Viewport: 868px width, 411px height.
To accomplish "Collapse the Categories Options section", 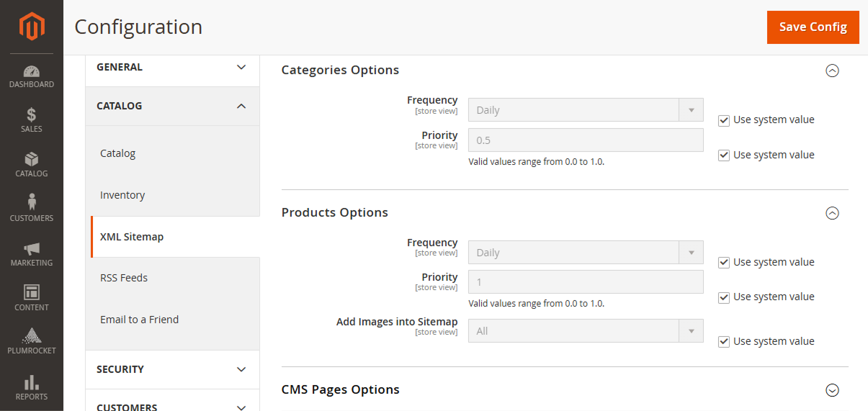I will 832,71.
